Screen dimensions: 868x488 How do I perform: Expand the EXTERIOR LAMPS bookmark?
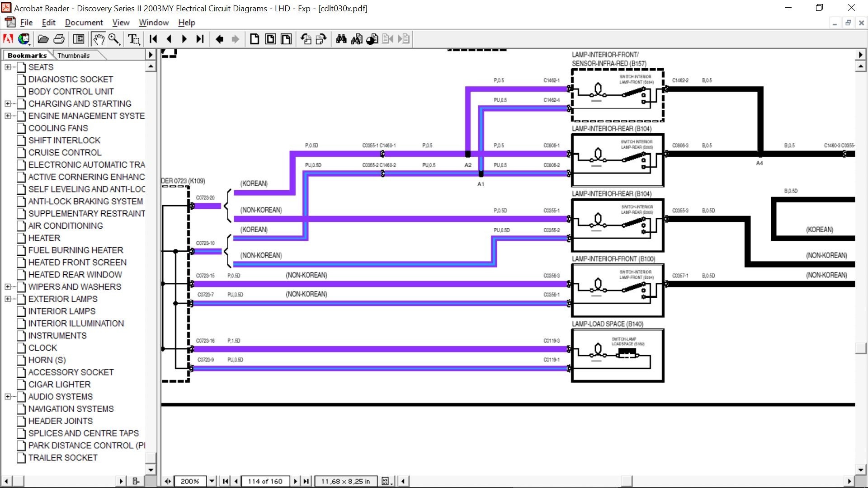click(x=8, y=299)
